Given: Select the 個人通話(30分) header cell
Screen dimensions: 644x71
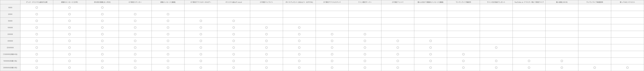Looking at the screenshot, I should pyautogui.click(x=562, y=2).
